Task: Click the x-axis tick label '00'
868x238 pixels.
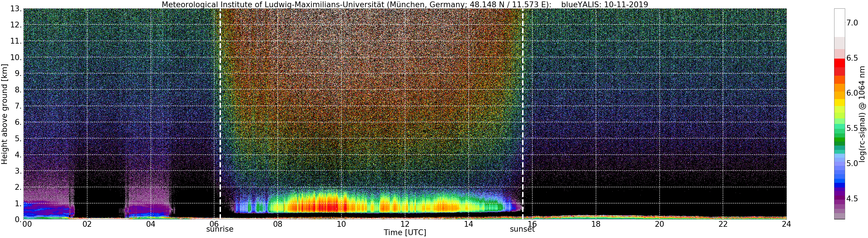Action: pos(27,224)
